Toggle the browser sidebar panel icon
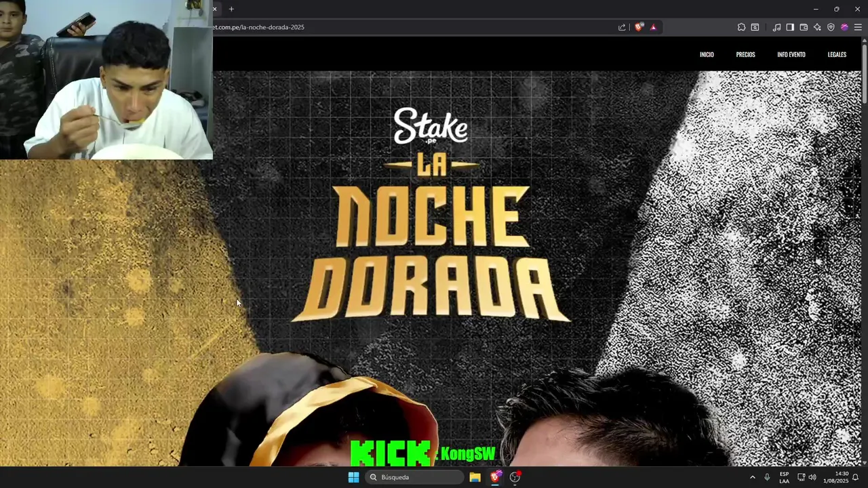 point(790,27)
